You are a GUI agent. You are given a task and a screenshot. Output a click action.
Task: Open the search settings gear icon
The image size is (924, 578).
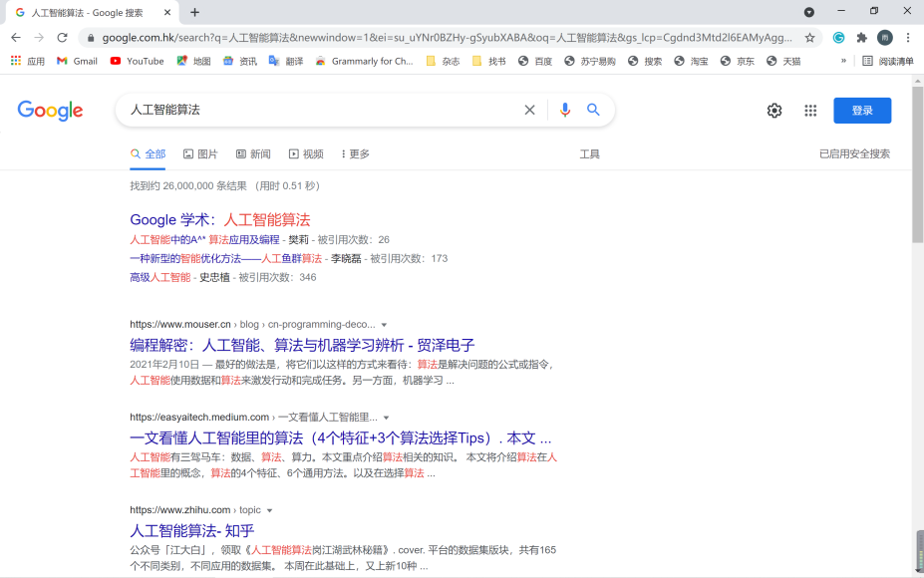click(x=774, y=111)
